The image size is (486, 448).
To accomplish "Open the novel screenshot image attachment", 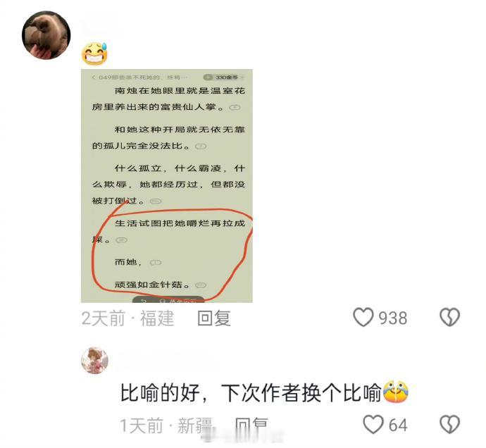I will point(167,186).
